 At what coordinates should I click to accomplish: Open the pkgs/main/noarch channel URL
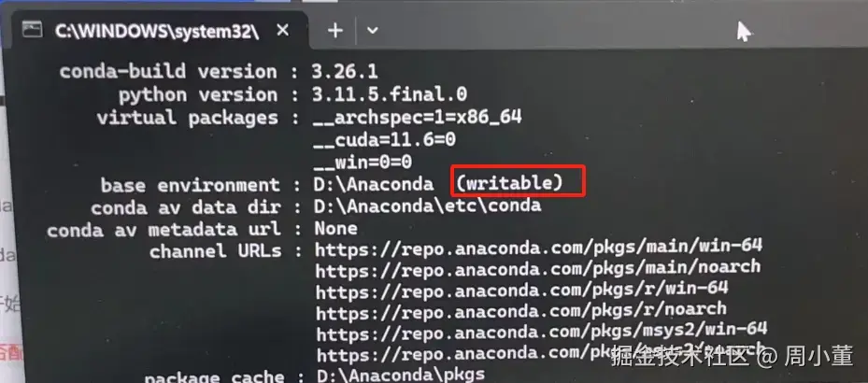[537, 268]
